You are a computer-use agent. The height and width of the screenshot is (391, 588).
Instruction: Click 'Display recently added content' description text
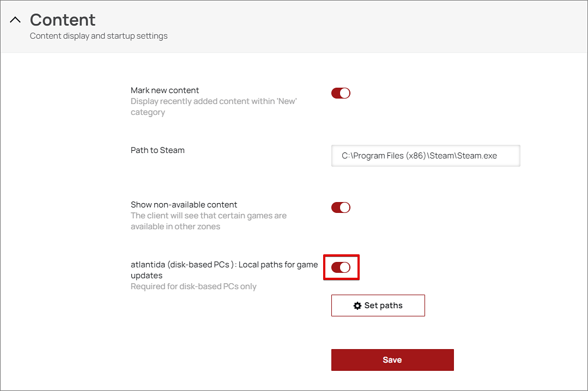(x=214, y=107)
